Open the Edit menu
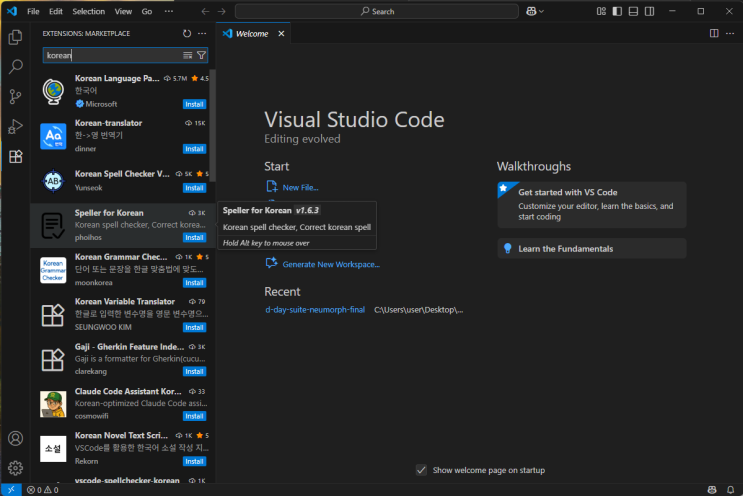This screenshot has height=496, width=743. tap(56, 11)
